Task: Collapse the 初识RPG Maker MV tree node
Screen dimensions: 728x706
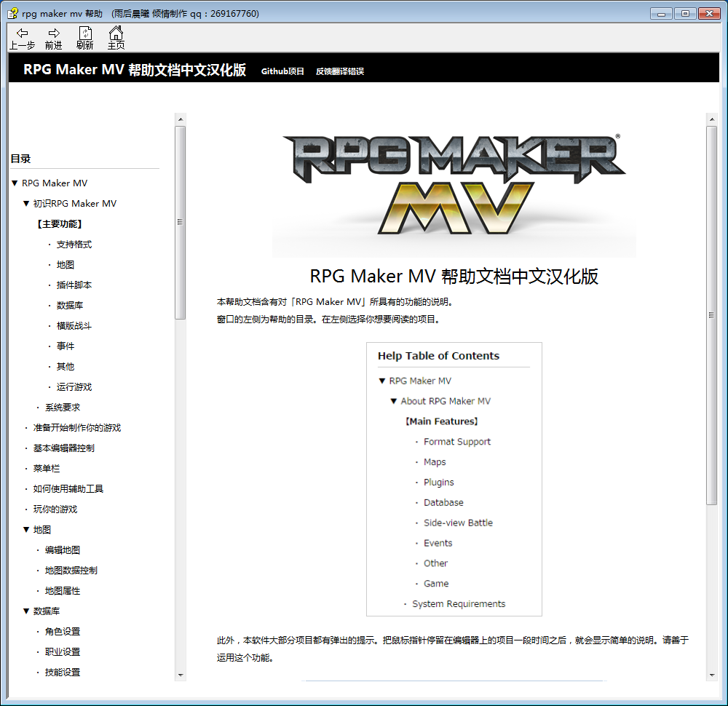Action: point(26,203)
